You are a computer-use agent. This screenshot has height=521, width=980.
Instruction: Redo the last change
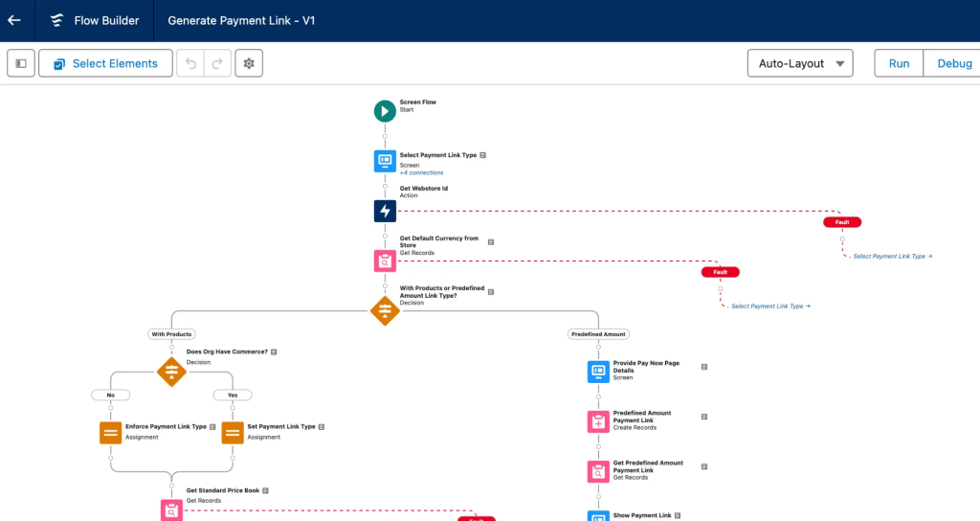pyautogui.click(x=217, y=63)
